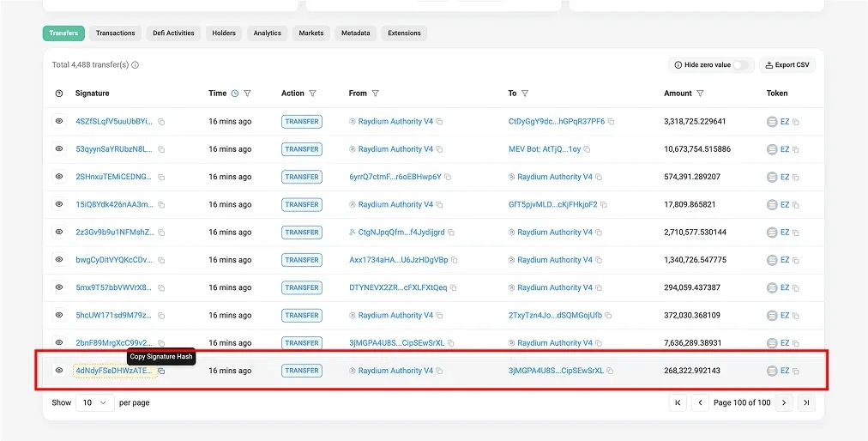
Task: Copy From address DTYNEVX2ZR...cFXLFXtQeq
Action: point(454,288)
